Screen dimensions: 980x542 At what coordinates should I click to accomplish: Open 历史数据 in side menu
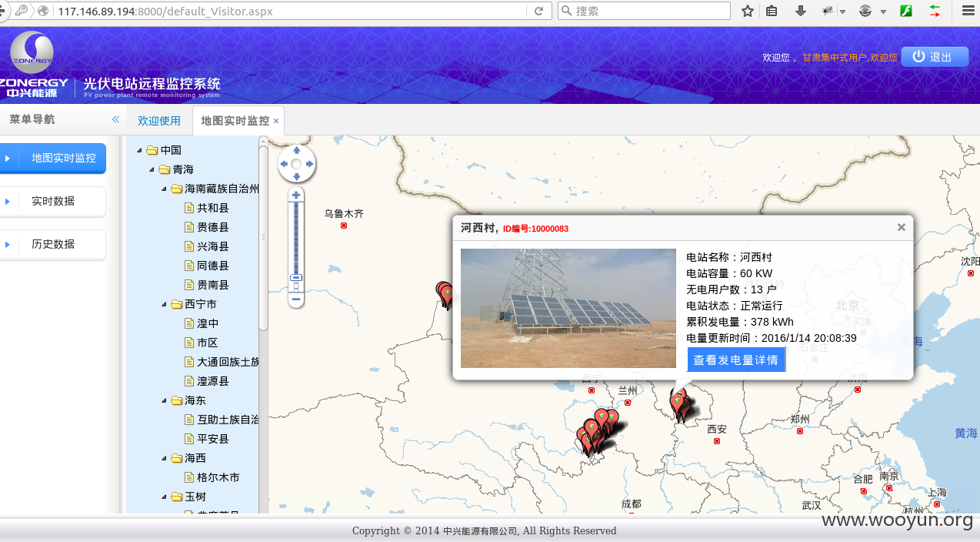[x=53, y=244]
